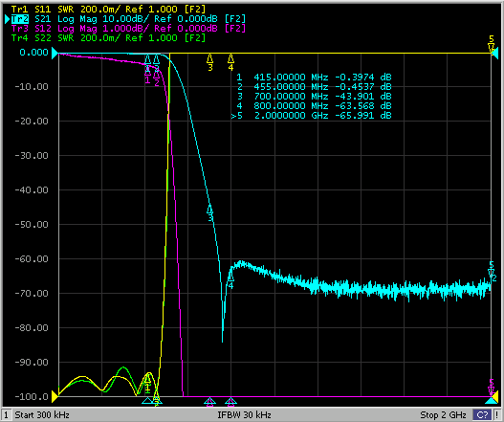Click the Stop 2 GHz frequency field
Viewport: 504px width, 422px height.
443,414
